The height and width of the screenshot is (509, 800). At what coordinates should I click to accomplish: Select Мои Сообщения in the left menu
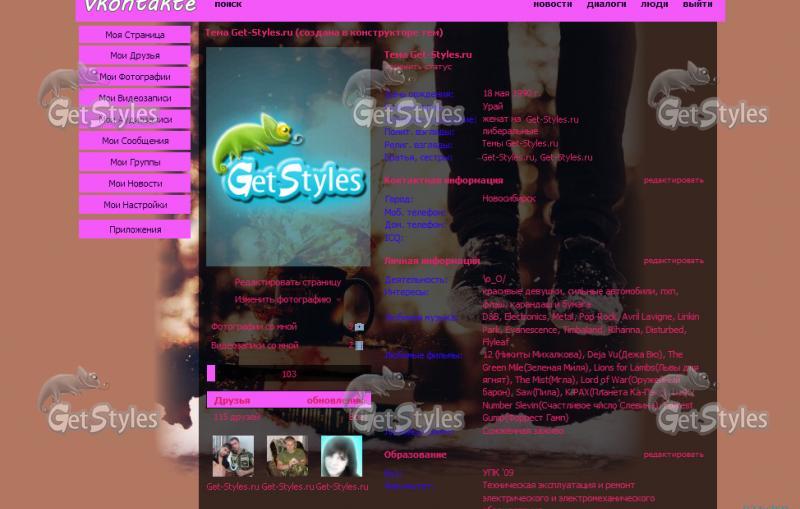tap(134, 141)
